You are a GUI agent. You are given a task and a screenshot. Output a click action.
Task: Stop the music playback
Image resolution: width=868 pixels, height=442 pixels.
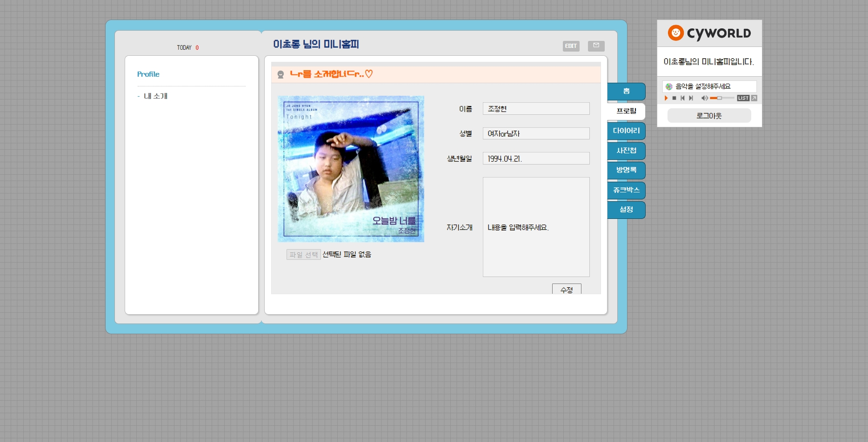tap(674, 98)
